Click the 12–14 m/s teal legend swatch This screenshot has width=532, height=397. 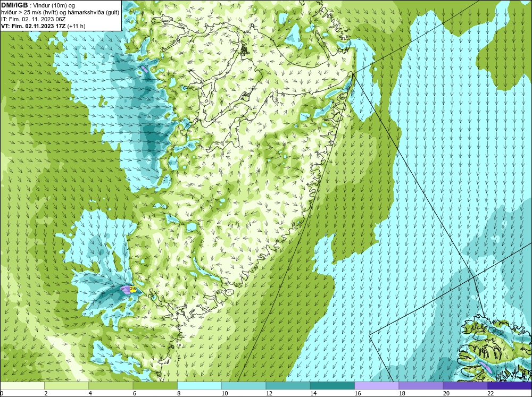288,386
